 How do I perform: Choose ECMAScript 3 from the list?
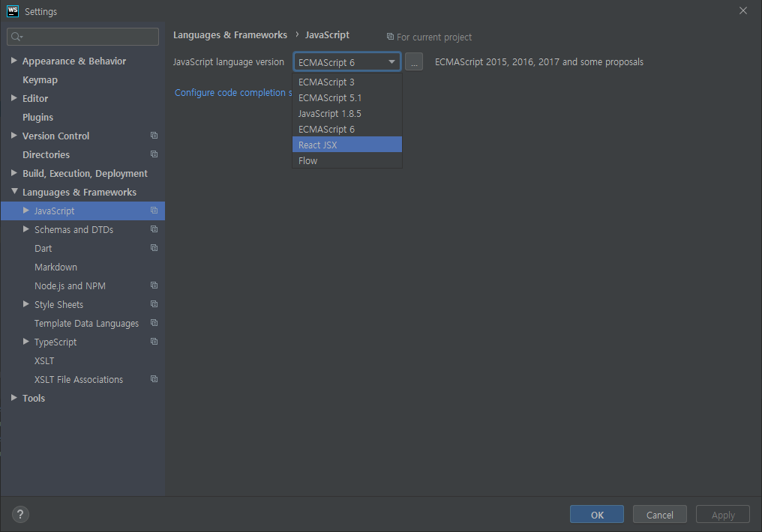(347, 82)
